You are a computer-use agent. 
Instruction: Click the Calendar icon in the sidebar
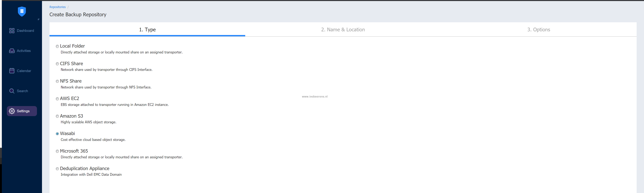click(12, 71)
